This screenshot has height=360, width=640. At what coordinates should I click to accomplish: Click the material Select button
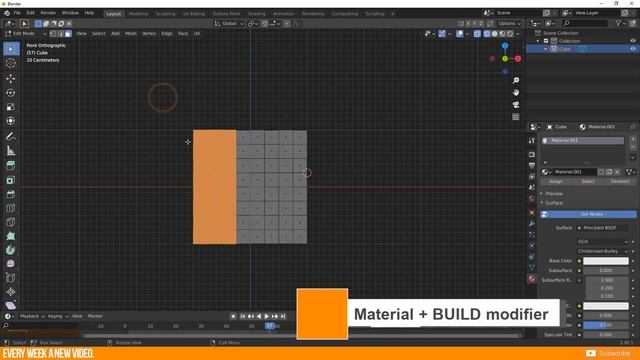coord(588,181)
